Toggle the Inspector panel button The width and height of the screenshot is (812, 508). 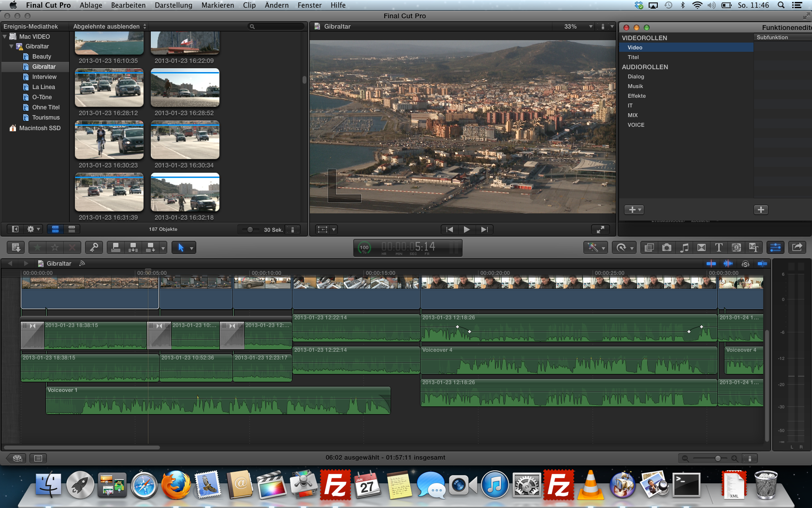[x=775, y=248]
